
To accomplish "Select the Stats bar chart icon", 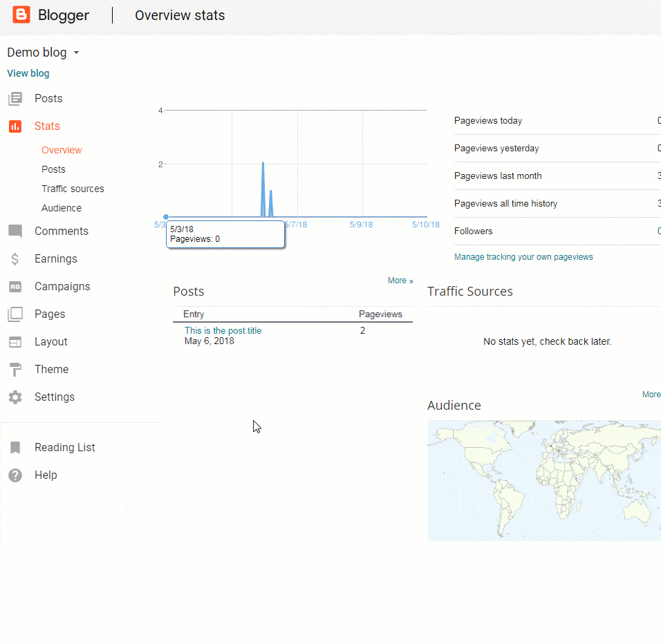I will pyautogui.click(x=15, y=126).
